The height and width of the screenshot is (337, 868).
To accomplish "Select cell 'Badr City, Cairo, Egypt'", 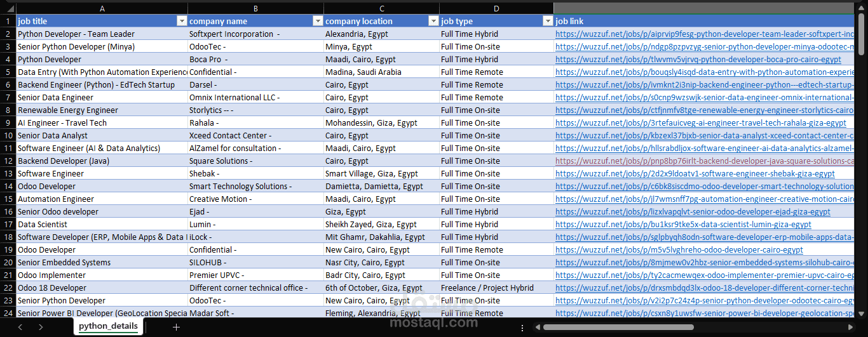I will (381, 275).
